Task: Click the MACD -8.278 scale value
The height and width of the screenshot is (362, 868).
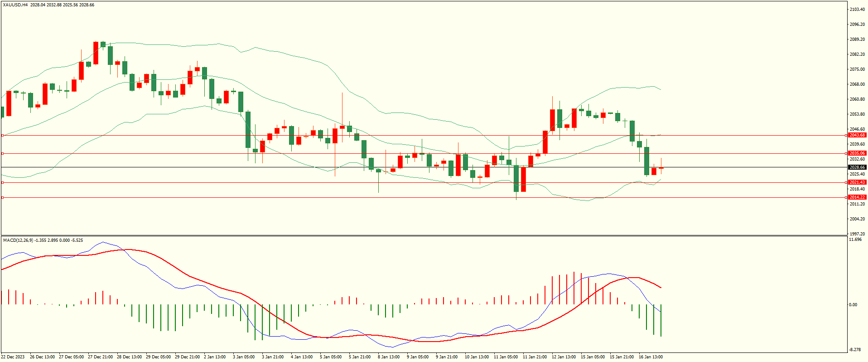Action: (x=855, y=350)
